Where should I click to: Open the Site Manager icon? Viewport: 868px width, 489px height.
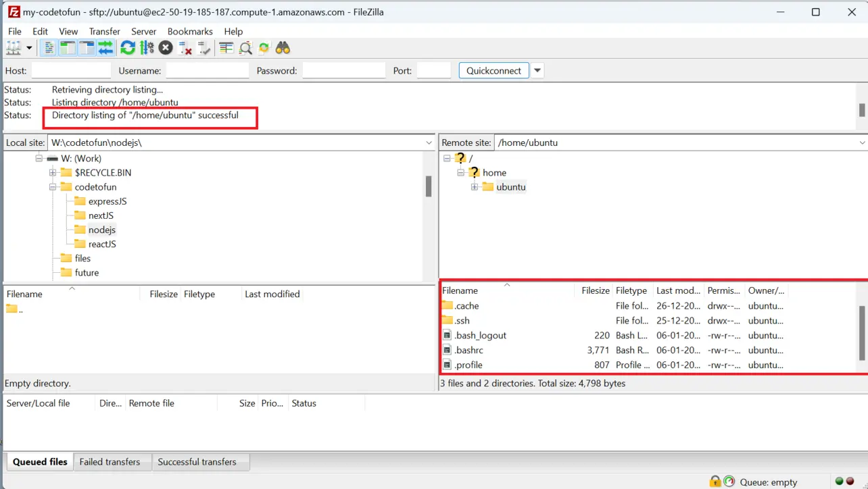tap(13, 48)
